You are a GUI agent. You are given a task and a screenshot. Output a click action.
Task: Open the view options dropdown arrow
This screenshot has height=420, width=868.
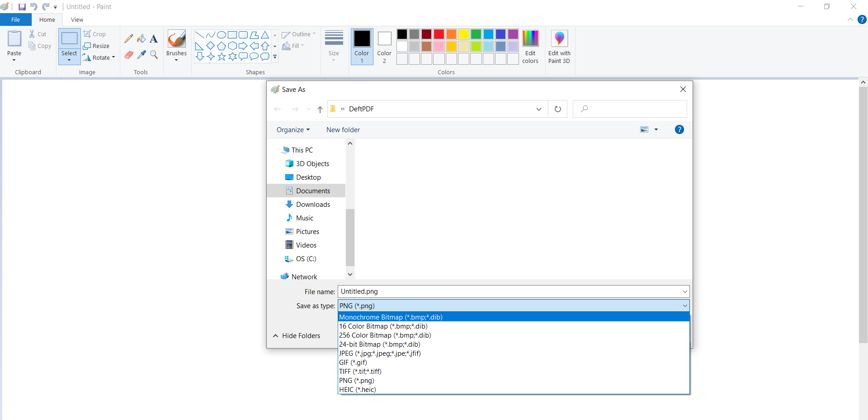pos(656,130)
